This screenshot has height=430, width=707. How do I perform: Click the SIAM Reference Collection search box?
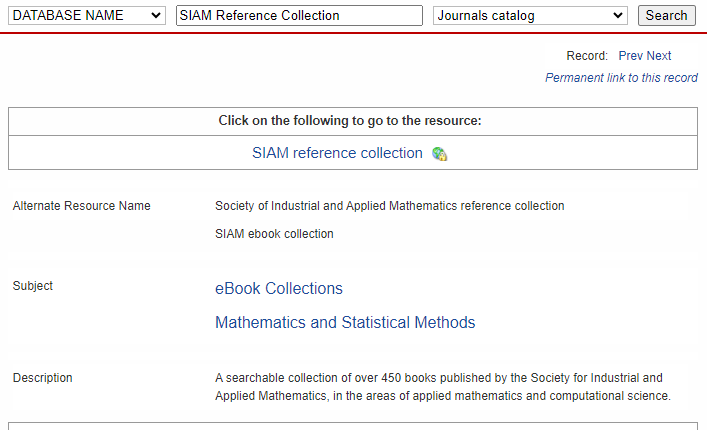point(299,15)
